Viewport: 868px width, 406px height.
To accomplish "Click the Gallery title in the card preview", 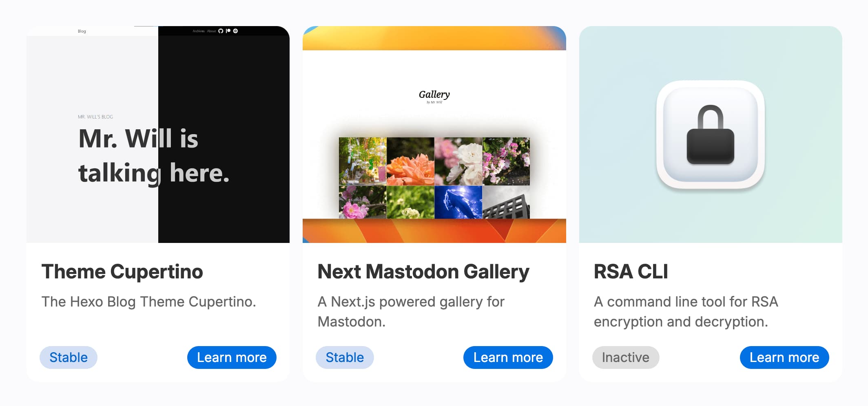I will pyautogui.click(x=434, y=94).
